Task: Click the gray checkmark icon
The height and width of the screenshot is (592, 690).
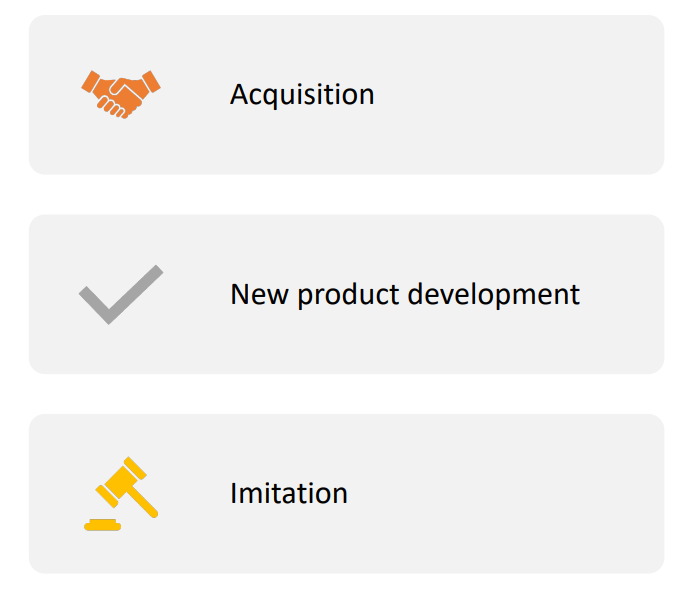Action: coord(121,294)
